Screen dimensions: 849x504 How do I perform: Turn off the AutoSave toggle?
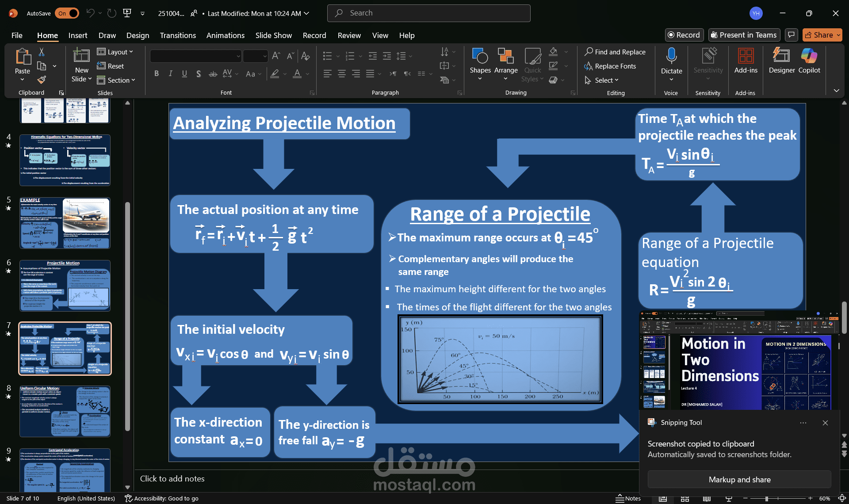point(67,13)
